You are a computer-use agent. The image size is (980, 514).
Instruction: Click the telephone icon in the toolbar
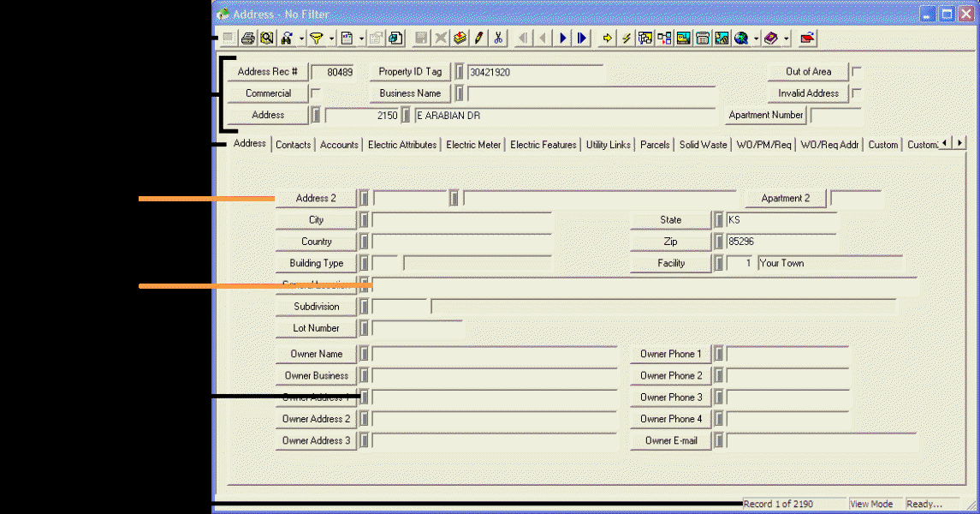pyautogui.click(x=703, y=39)
